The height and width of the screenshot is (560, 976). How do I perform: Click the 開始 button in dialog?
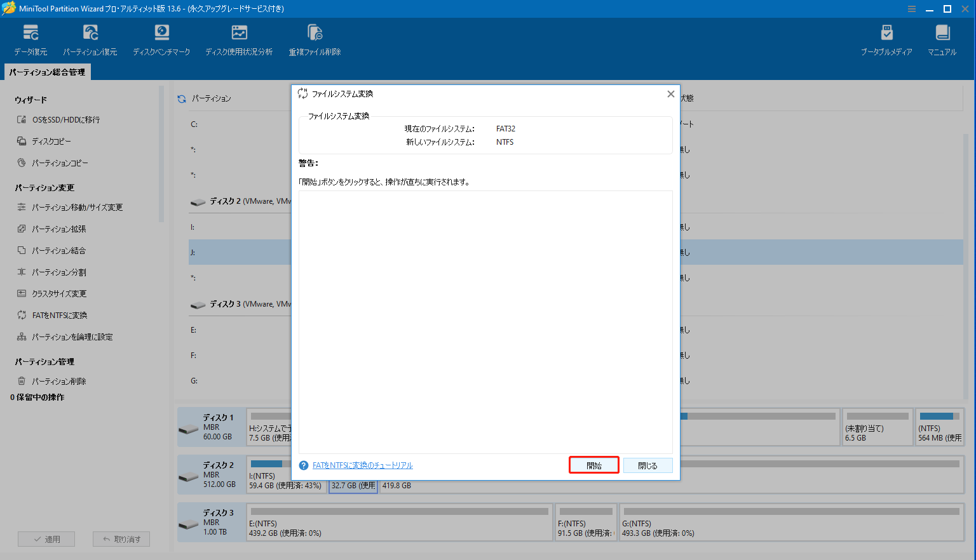coord(594,465)
